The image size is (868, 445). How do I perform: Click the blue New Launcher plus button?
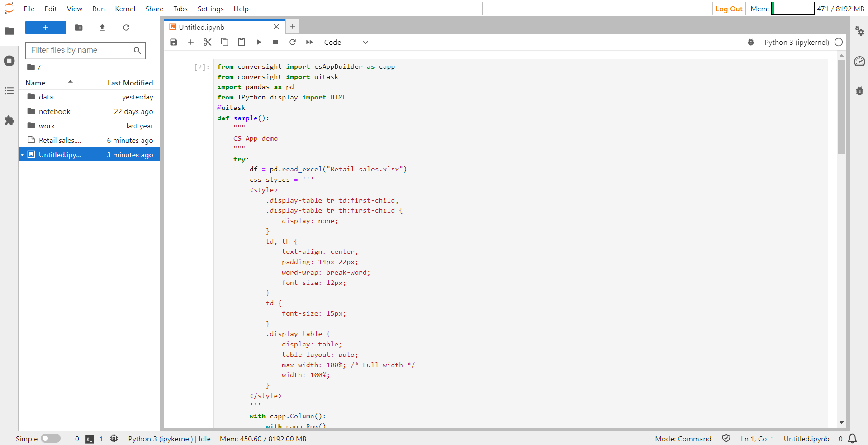click(46, 28)
